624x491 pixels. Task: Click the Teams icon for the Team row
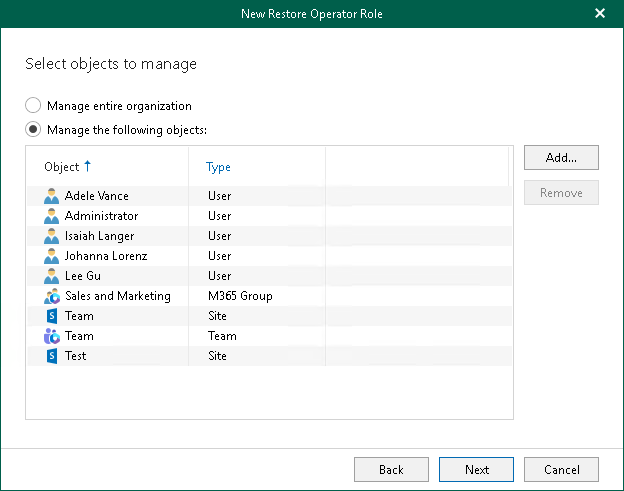coord(52,336)
